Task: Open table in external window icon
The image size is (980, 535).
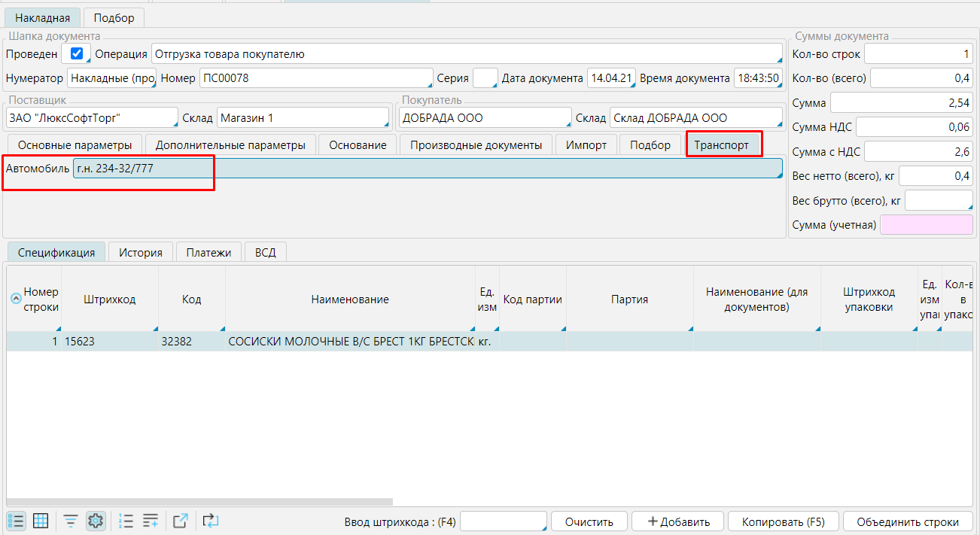Action: pyautogui.click(x=181, y=521)
